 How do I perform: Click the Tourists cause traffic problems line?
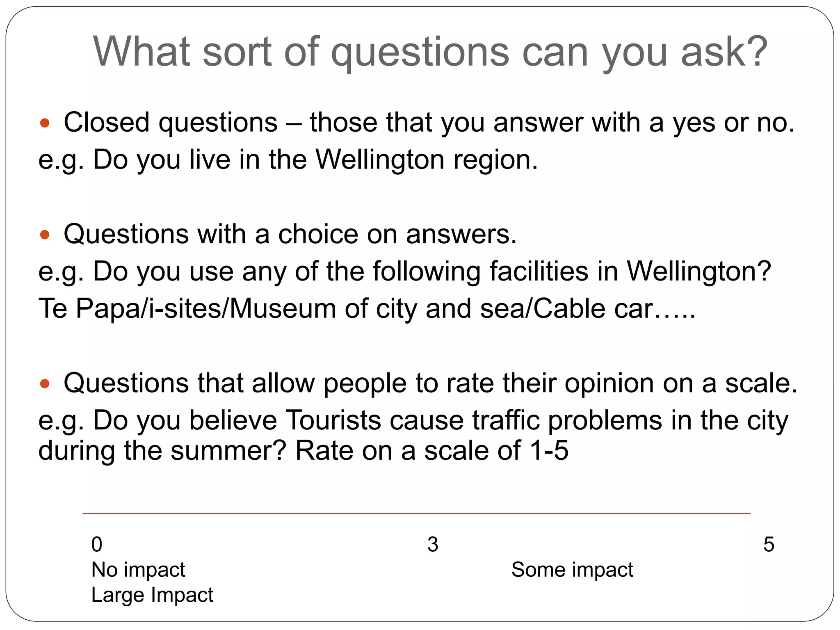[413, 420]
